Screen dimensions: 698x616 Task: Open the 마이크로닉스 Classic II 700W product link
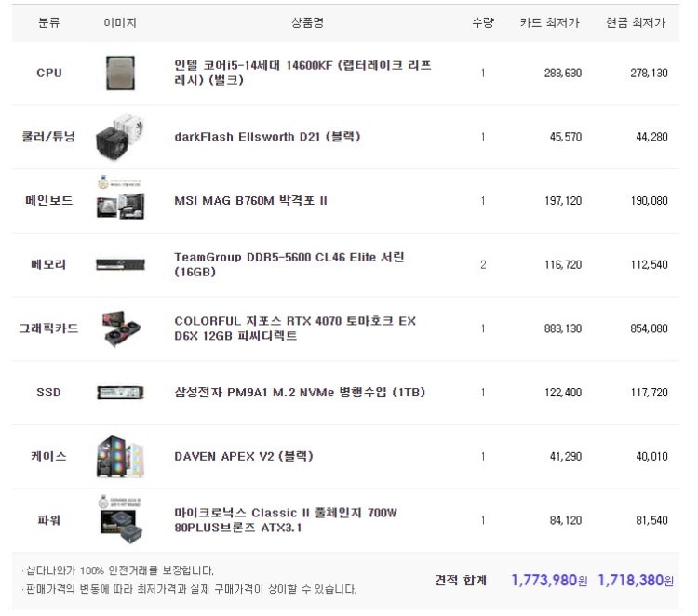286,520
